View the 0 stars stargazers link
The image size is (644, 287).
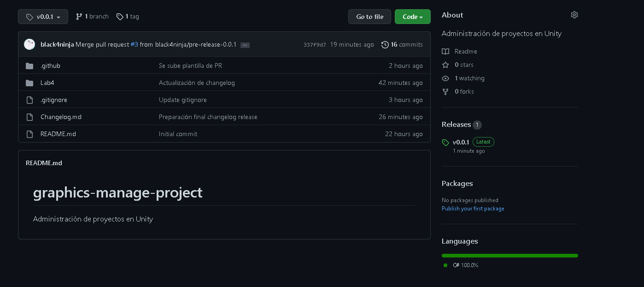click(464, 65)
